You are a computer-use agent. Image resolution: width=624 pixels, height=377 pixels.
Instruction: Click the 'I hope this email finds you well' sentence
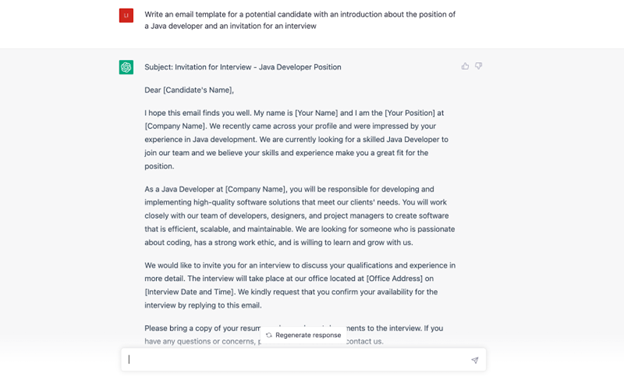pos(197,113)
